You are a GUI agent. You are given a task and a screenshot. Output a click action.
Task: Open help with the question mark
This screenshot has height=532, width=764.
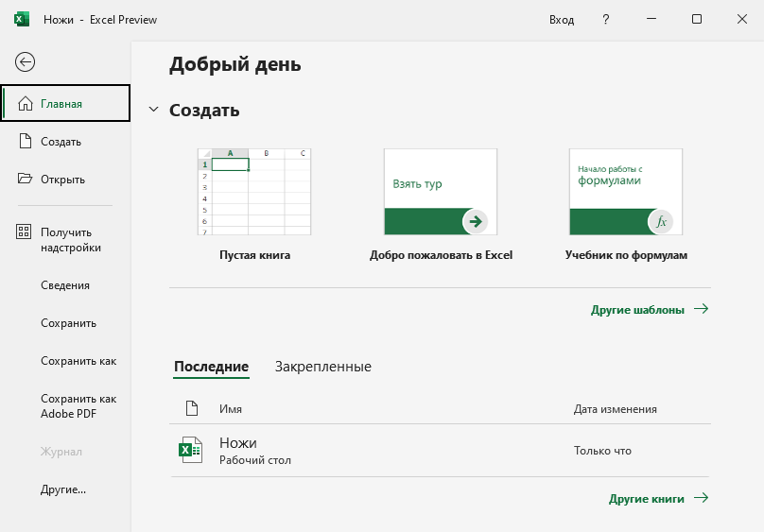pyautogui.click(x=606, y=20)
